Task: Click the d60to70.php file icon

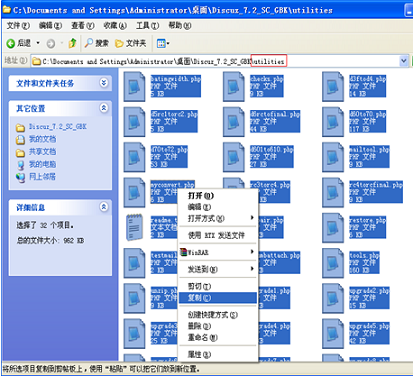Action: [333, 122]
